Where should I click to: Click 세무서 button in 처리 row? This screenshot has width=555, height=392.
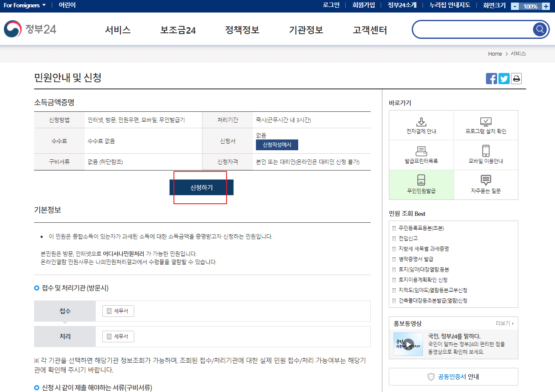pyautogui.click(x=118, y=337)
